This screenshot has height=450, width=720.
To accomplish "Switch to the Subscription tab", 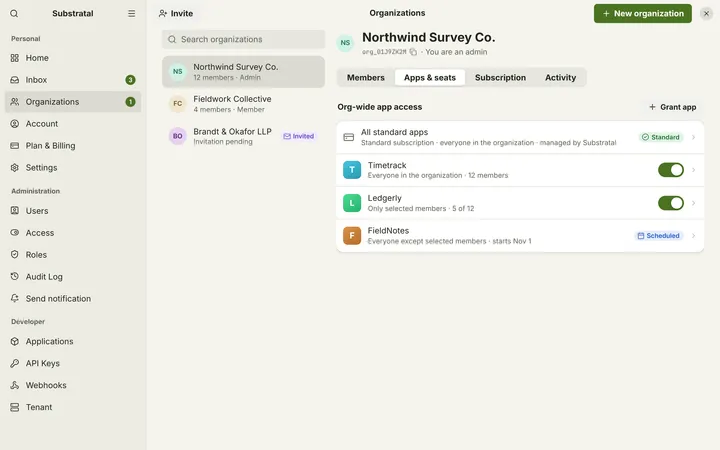I will point(500,78).
